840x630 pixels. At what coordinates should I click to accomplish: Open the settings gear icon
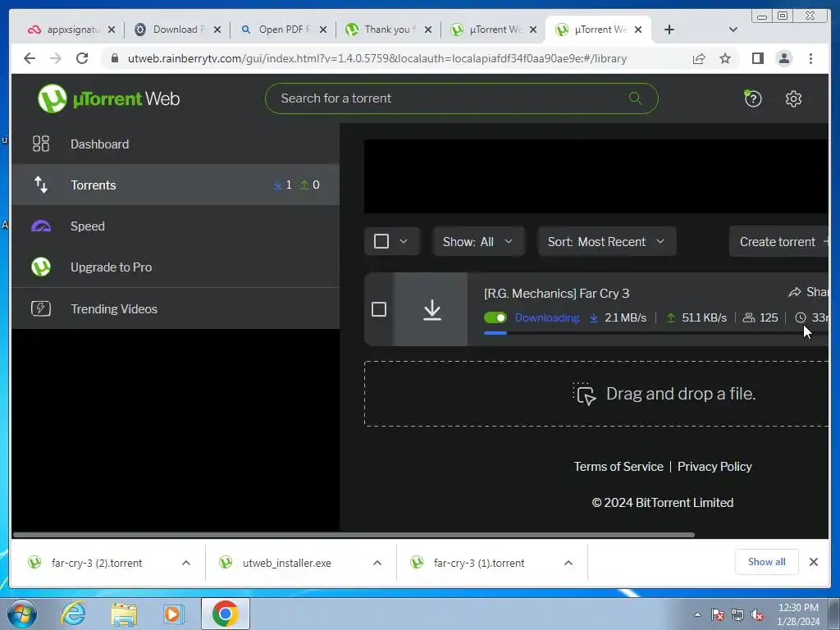tap(793, 98)
